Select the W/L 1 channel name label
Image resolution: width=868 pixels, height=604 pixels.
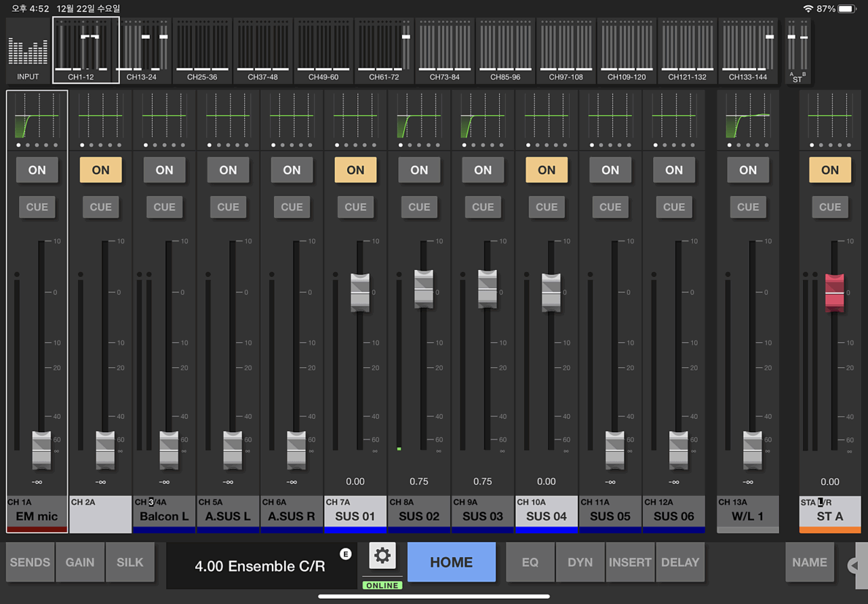748,515
